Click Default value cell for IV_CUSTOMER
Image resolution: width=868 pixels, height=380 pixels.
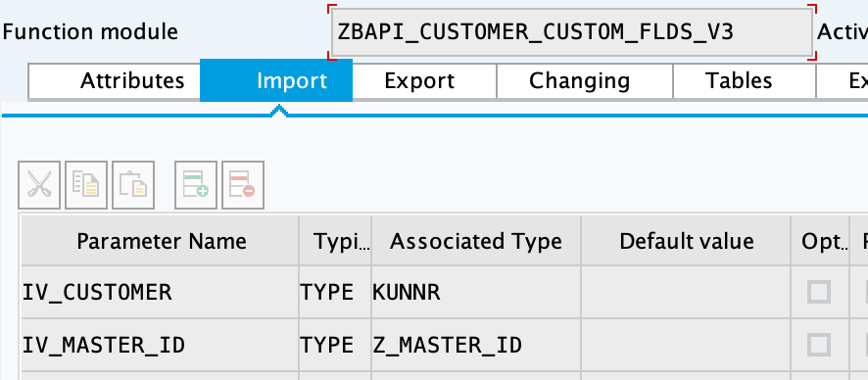(686, 292)
